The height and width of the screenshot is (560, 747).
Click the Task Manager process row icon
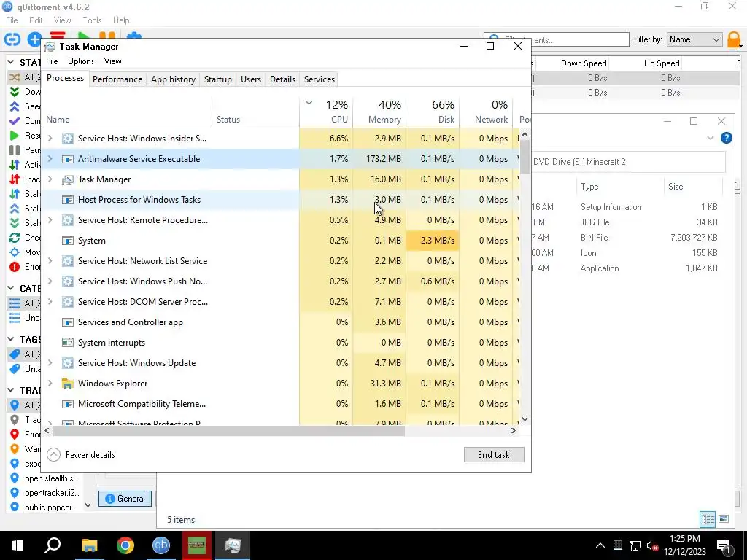(68, 179)
